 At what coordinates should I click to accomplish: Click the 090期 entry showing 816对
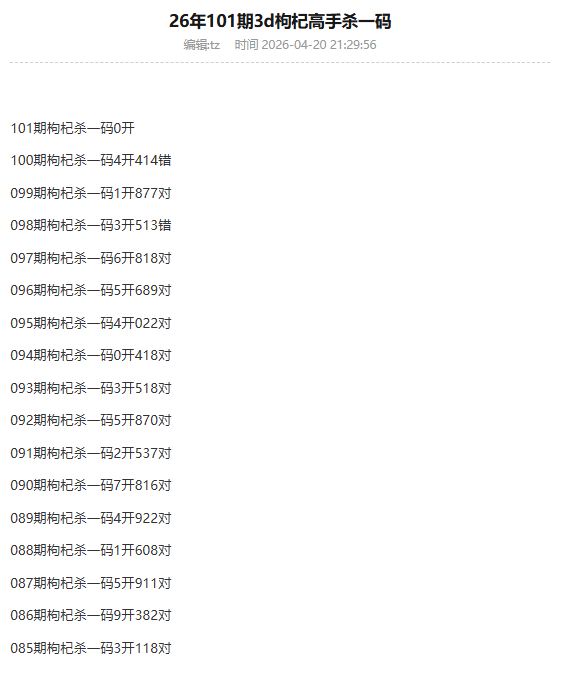point(91,485)
